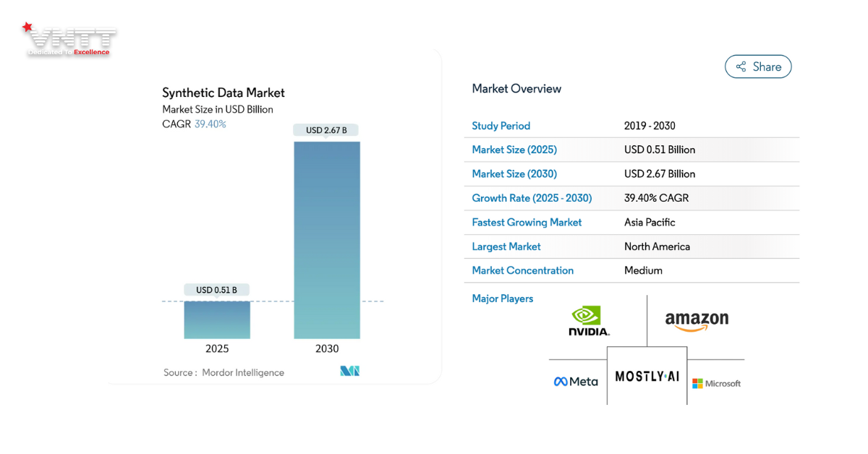Click the MOSTLY AI logo
Image resolution: width=868 pixels, height=454 pixels.
647,376
